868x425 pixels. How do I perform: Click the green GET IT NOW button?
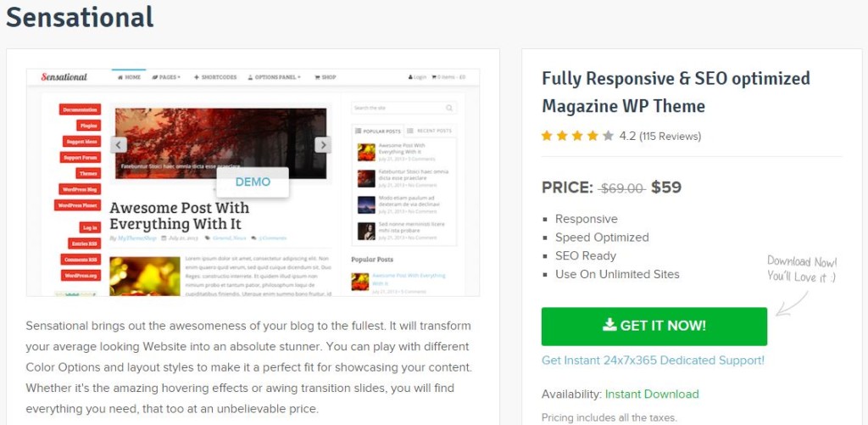click(x=654, y=326)
